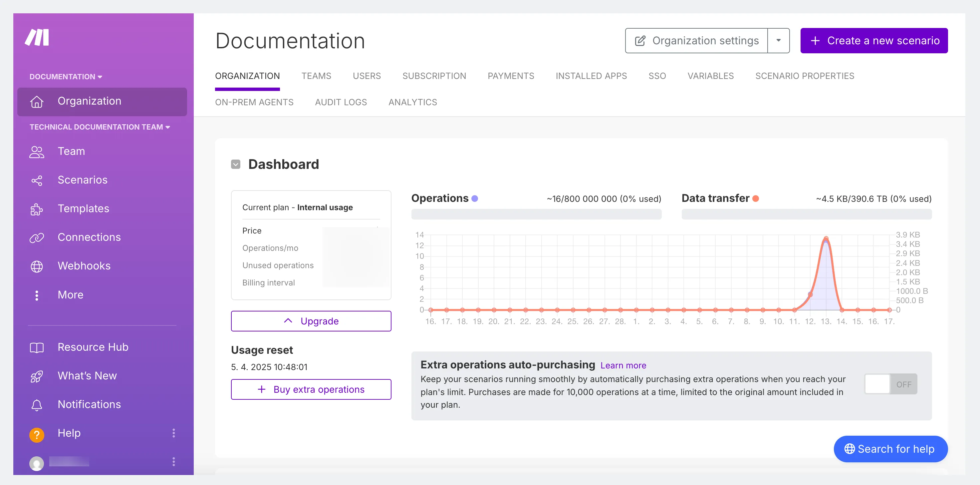Click the globe icon in Search for help
The width and height of the screenshot is (980, 485).
pos(849,448)
